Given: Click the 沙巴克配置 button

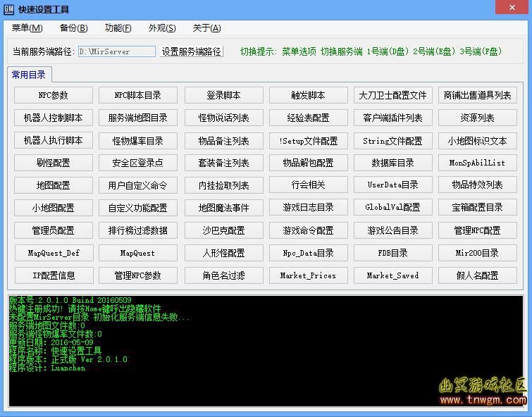Looking at the screenshot, I should tap(223, 230).
